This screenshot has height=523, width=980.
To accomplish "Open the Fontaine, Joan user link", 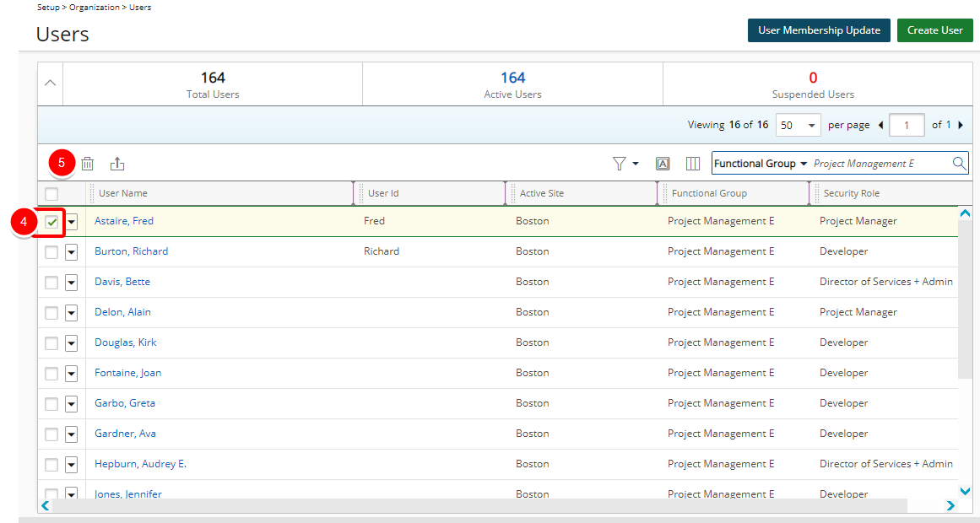I will 128,372.
